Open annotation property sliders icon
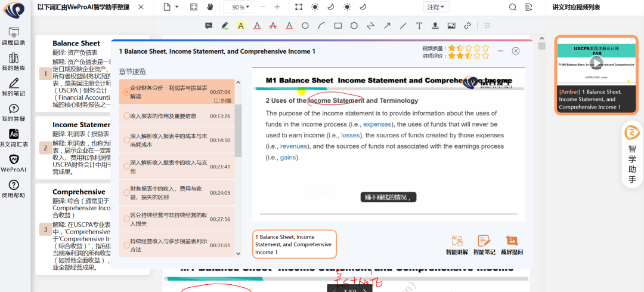Viewport: 644px width, 292px height. [x=488, y=26]
